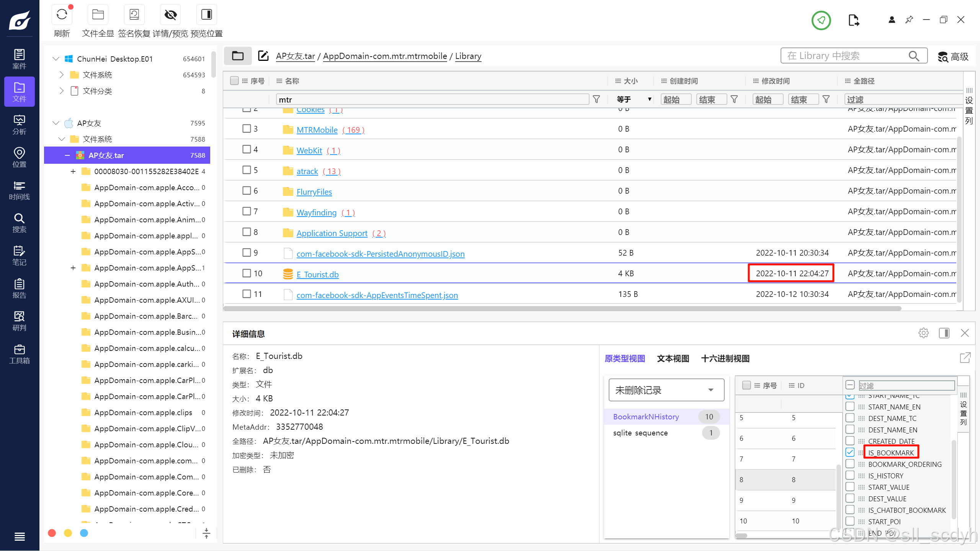Switch to the 文本视图 tab
Viewport: 980px width, 551px height.
point(673,359)
